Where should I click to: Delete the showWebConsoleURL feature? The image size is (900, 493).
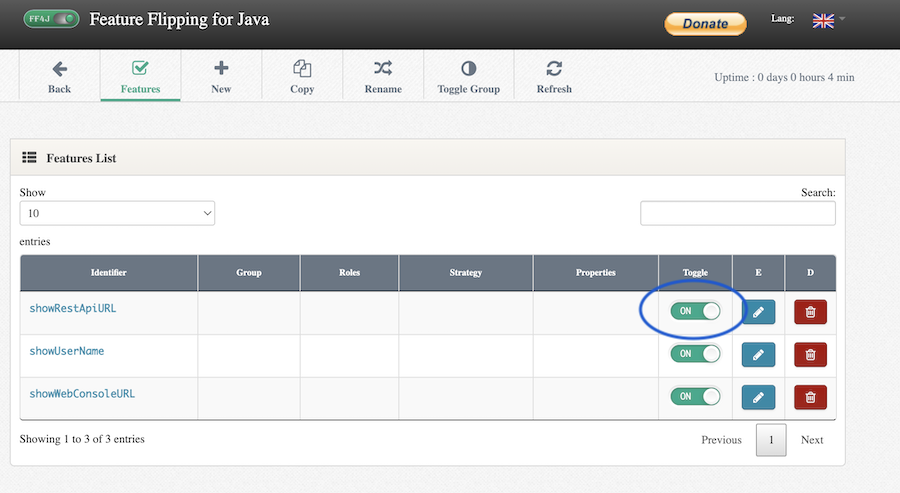pyautogui.click(x=810, y=397)
